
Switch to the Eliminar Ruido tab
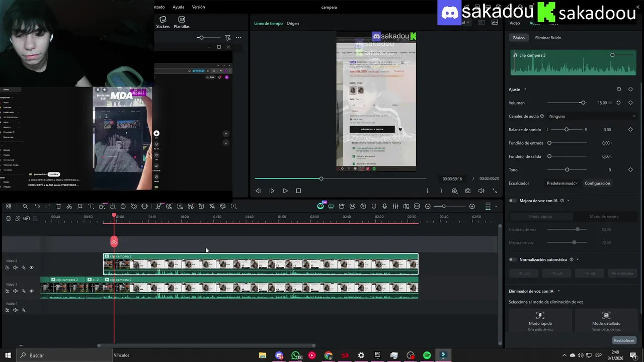[548, 38]
